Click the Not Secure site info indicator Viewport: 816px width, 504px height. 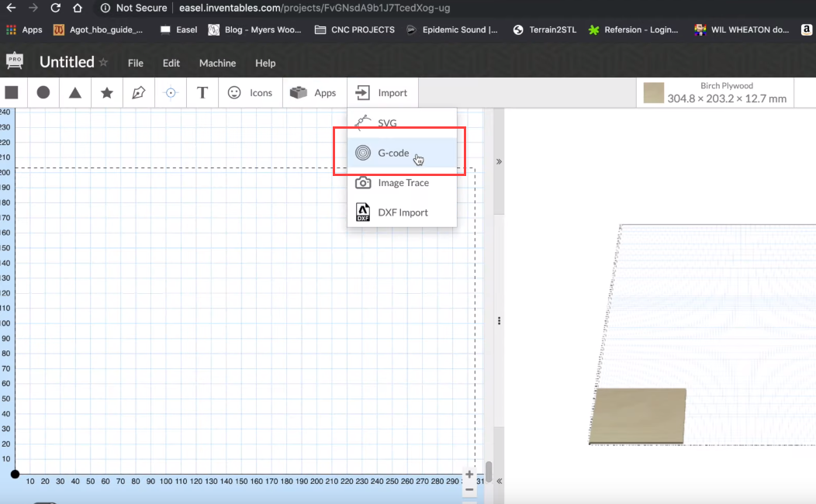tap(133, 8)
